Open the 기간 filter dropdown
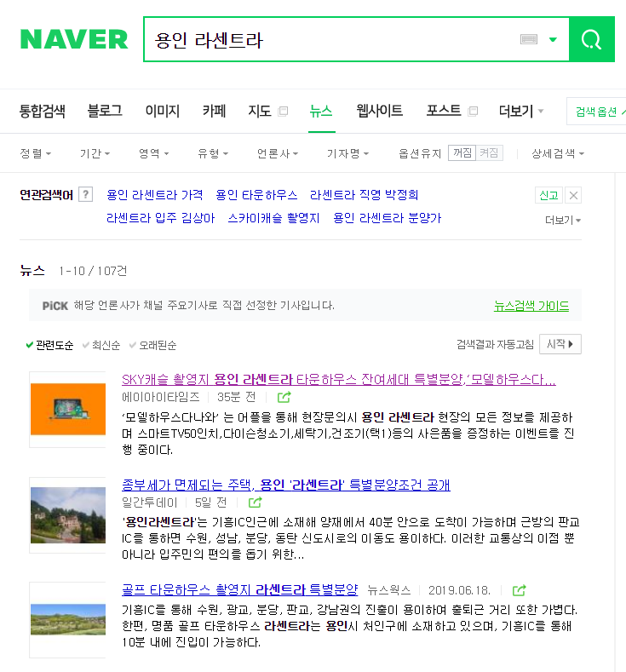 tap(95, 153)
